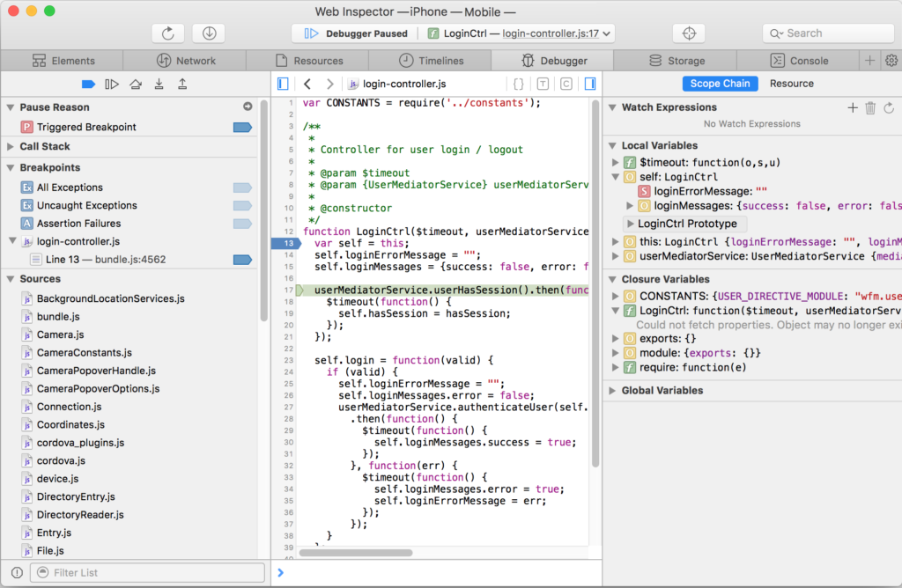Add a new watch expression
The image size is (902, 588).
852,107
